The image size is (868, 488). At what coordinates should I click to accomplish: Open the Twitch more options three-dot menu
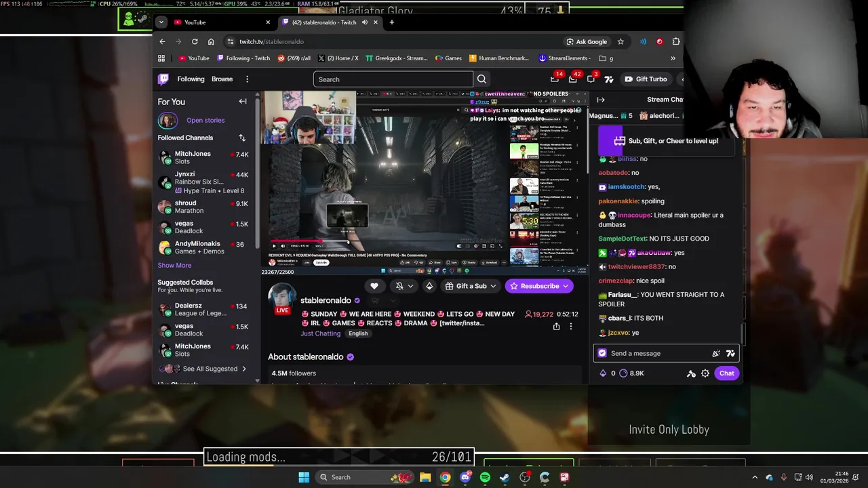click(247, 79)
